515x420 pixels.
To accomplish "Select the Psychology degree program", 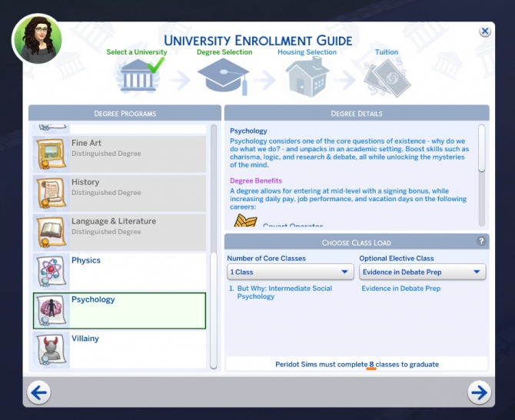I will [x=119, y=311].
